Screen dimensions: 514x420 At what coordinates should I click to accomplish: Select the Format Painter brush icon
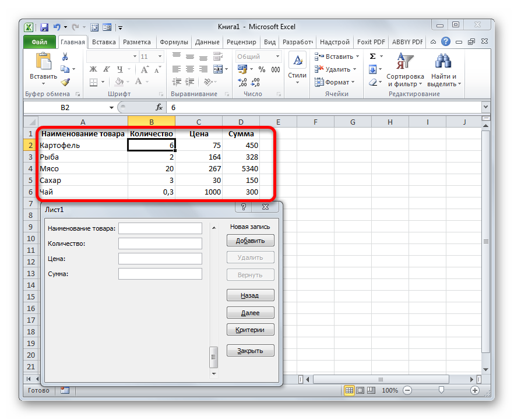[x=65, y=82]
